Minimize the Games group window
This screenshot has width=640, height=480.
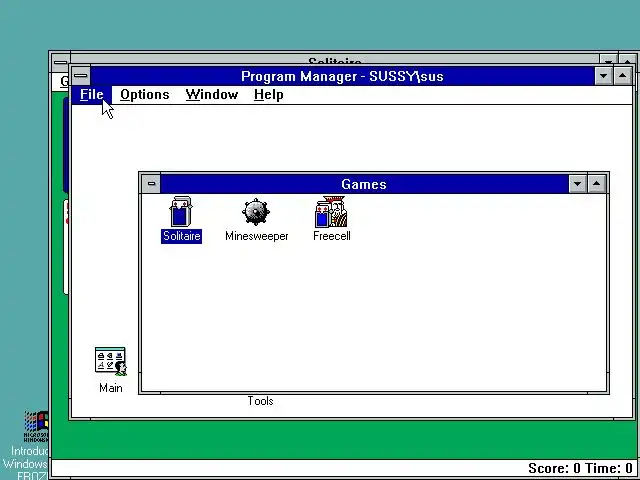point(577,184)
